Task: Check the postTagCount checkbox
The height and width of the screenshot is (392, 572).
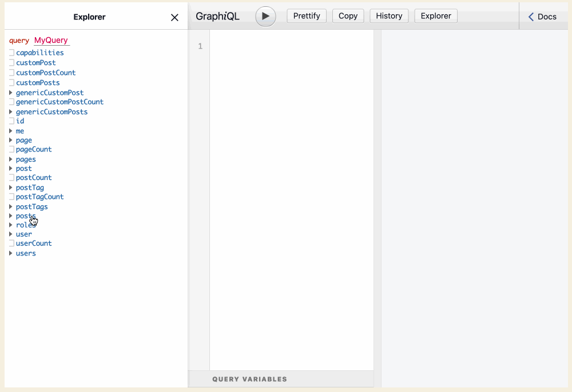Action: pyautogui.click(x=11, y=197)
